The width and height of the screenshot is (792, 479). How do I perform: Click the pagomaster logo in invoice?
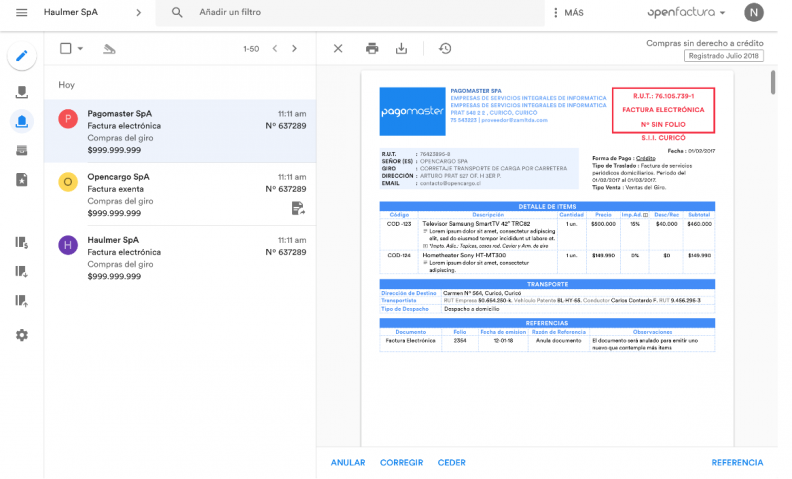tap(412, 111)
